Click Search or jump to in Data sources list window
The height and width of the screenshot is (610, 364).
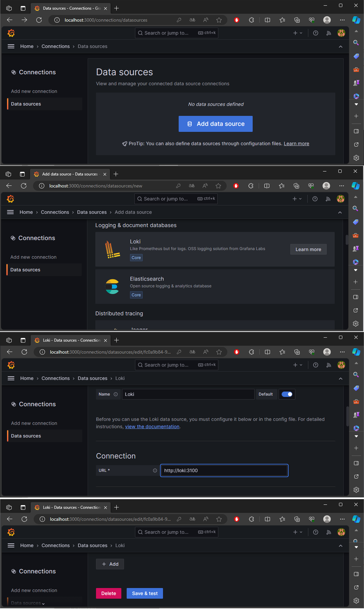click(x=176, y=33)
